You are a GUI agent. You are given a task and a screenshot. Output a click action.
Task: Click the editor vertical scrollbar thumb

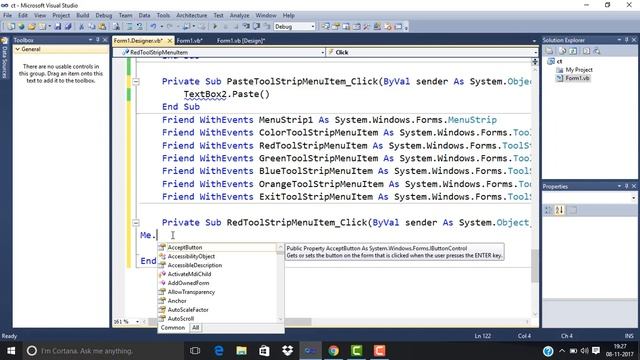point(535,266)
